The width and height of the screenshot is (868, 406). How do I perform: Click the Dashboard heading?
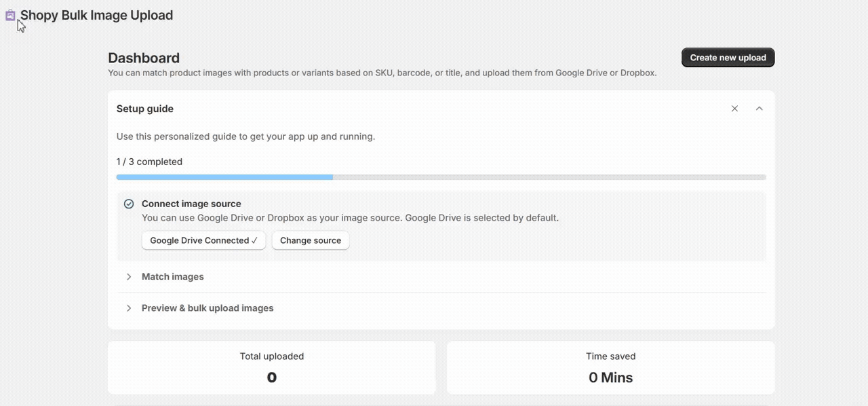coord(144,58)
